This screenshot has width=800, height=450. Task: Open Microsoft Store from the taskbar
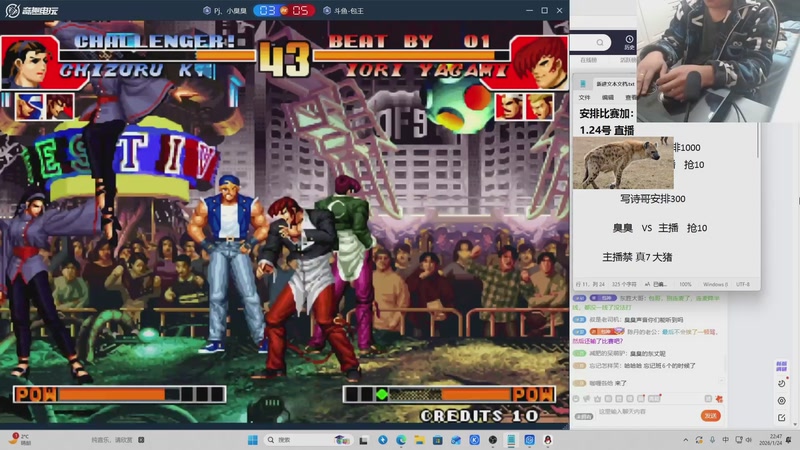click(438, 440)
